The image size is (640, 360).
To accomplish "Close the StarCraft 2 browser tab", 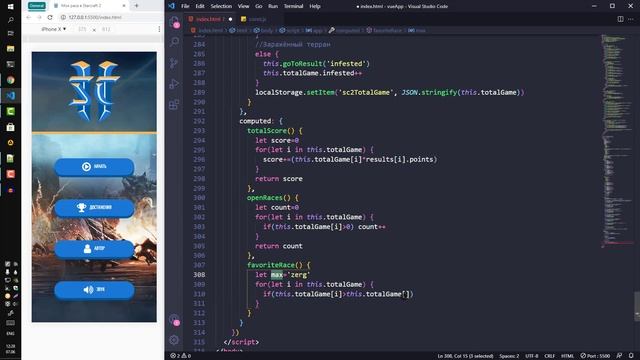I will coord(124,6).
